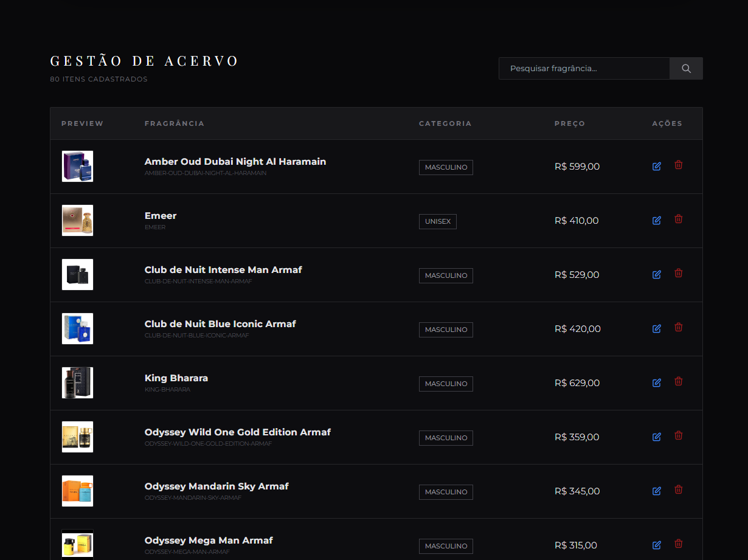Image resolution: width=748 pixels, height=560 pixels.
Task: Click the UNISEX category badge for Emeer
Action: 438,221
